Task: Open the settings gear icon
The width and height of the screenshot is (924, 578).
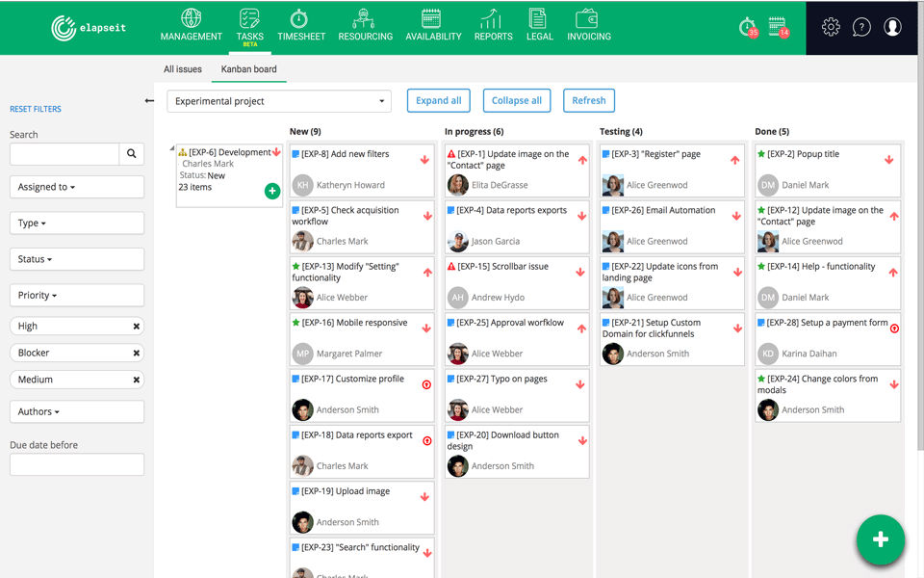Action: tap(831, 27)
